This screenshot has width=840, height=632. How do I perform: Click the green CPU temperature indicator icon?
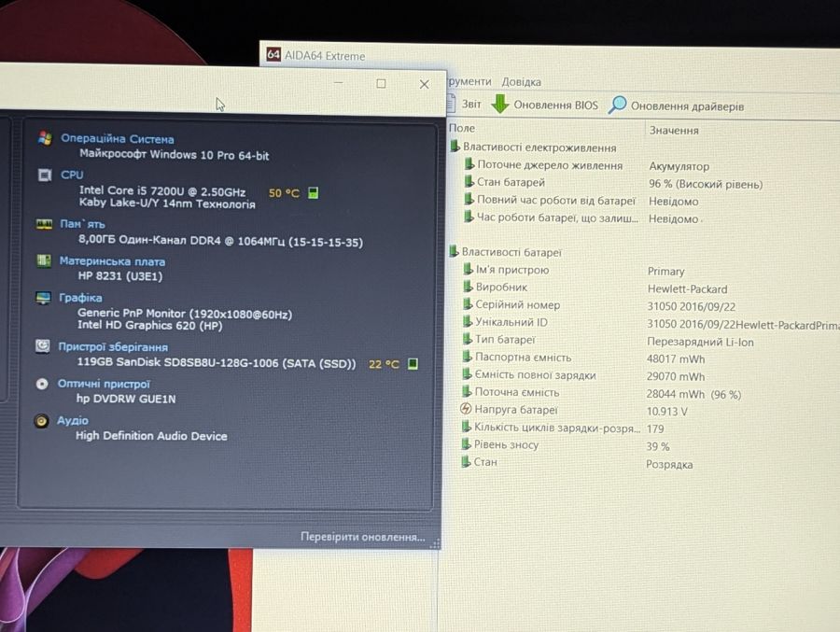coord(314,193)
